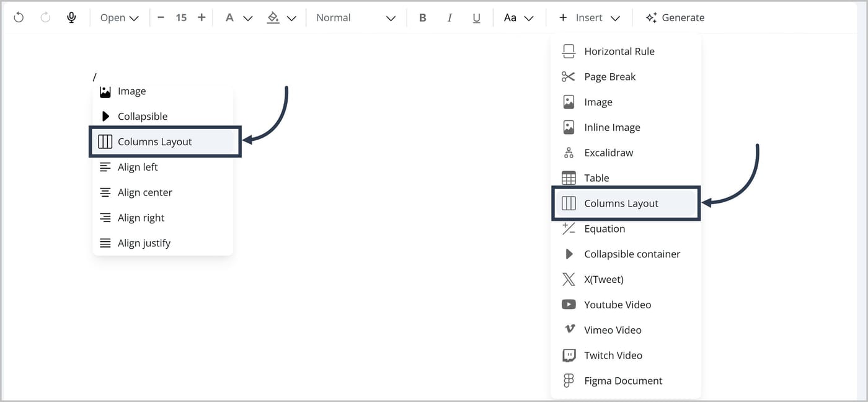Open the text color 'A' dropdown
The width and height of the screenshot is (868, 402).
238,17
